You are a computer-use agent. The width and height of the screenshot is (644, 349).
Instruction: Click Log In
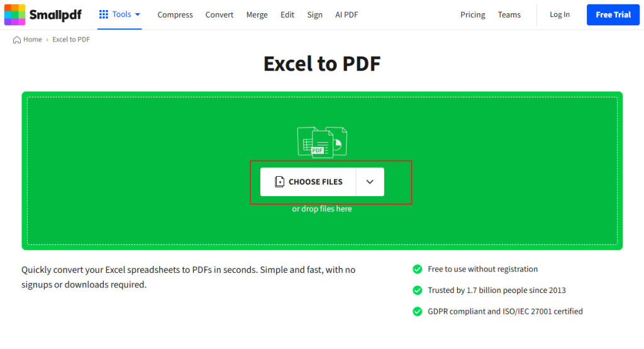pyautogui.click(x=559, y=14)
